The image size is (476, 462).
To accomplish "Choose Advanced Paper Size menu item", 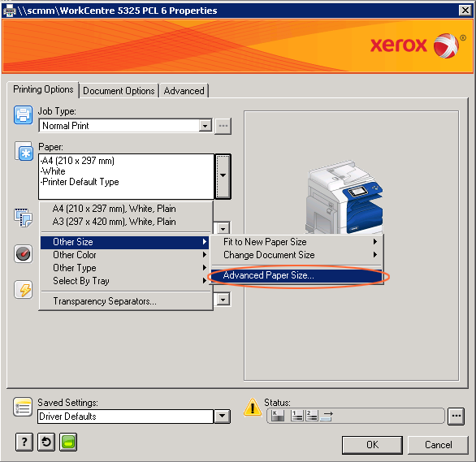I will pos(297,275).
